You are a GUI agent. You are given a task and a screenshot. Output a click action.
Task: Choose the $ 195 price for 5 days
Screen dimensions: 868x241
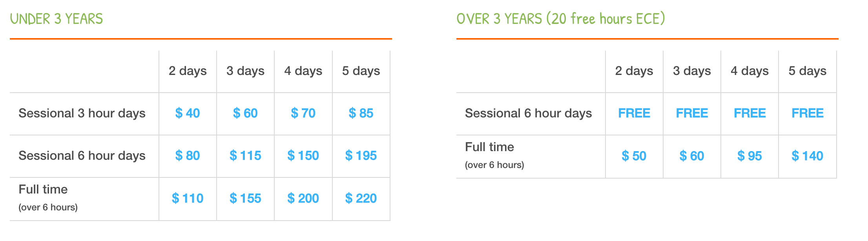[x=361, y=156]
